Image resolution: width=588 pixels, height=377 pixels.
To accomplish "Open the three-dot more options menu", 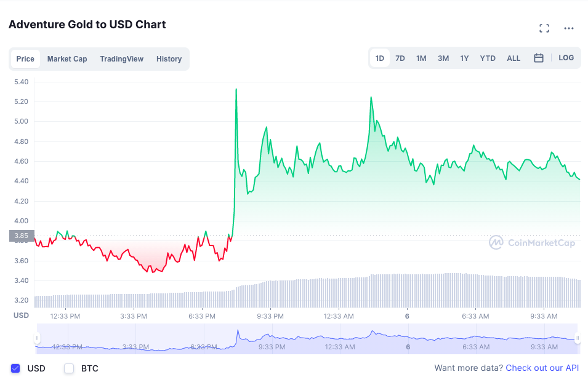I will pos(569,28).
